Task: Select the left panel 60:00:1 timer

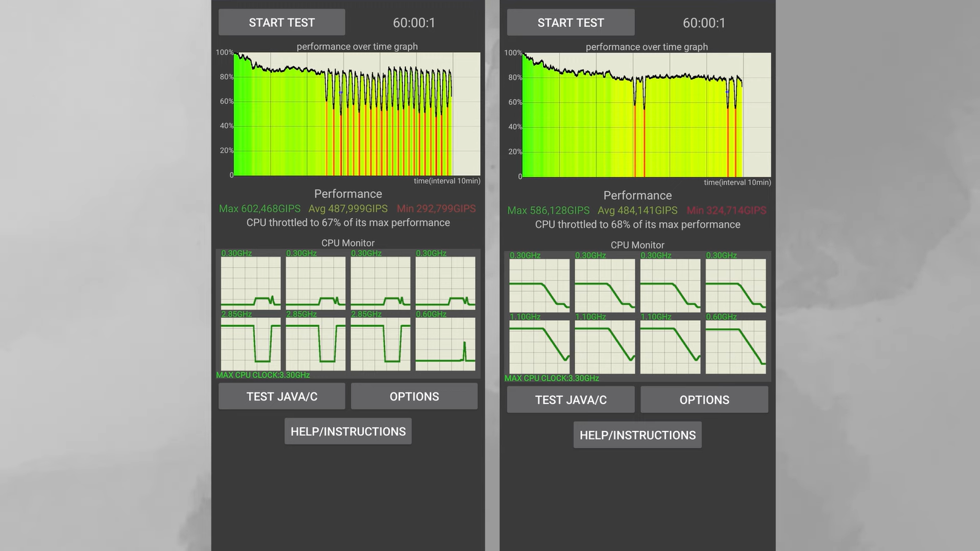Action: pyautogui.click(x=414, y=23)
